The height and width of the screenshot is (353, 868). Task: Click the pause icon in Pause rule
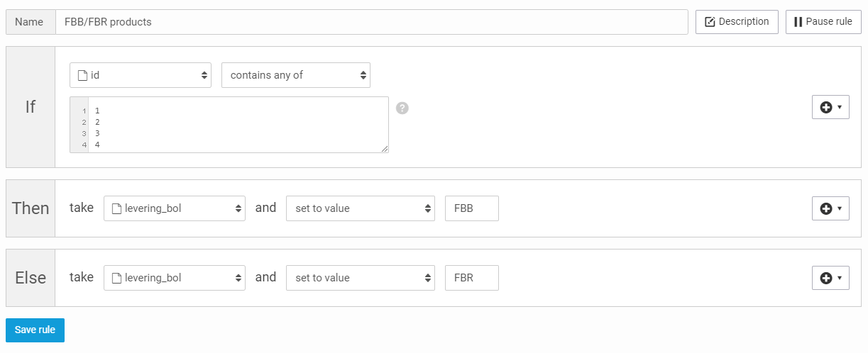(798, 22)
